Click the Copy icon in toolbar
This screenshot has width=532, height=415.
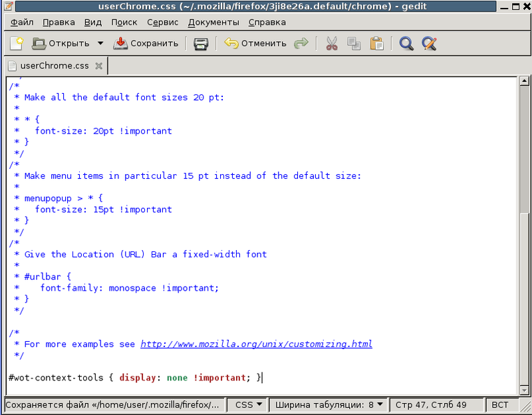354,44
